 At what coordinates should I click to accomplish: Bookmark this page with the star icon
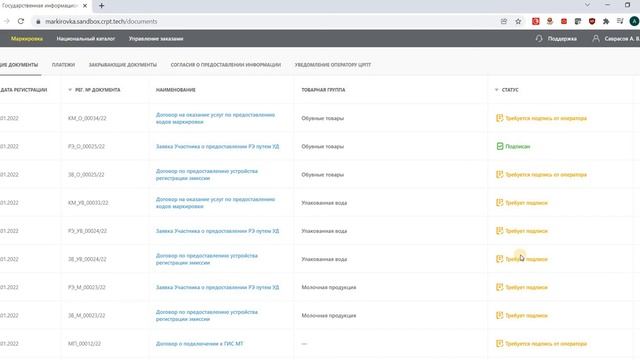pos(518,21)
